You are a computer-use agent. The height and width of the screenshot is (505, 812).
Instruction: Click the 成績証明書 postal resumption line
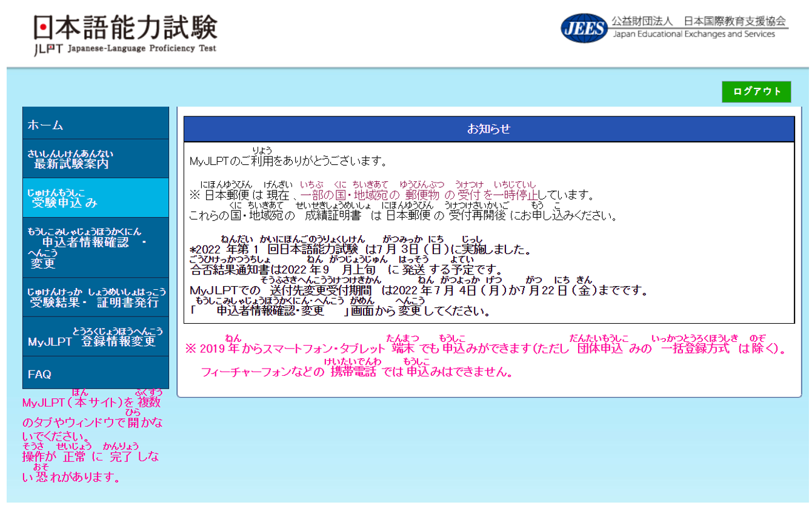403,211
